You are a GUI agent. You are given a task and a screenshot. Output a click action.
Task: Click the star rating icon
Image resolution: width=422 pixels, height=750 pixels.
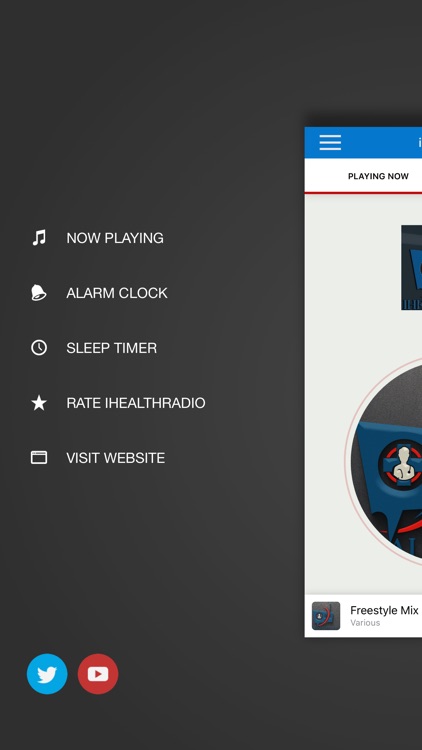[x=39, y=403]
